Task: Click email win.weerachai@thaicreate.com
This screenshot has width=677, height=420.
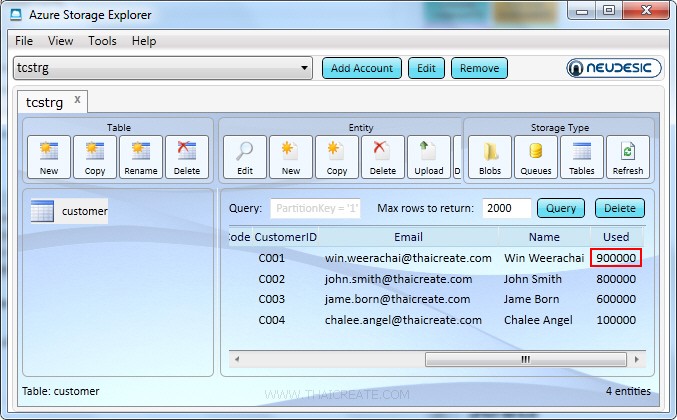Action: 408,258
